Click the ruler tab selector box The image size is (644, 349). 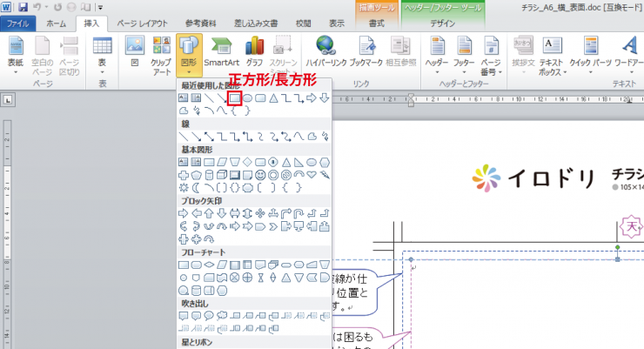click(8, 100)
